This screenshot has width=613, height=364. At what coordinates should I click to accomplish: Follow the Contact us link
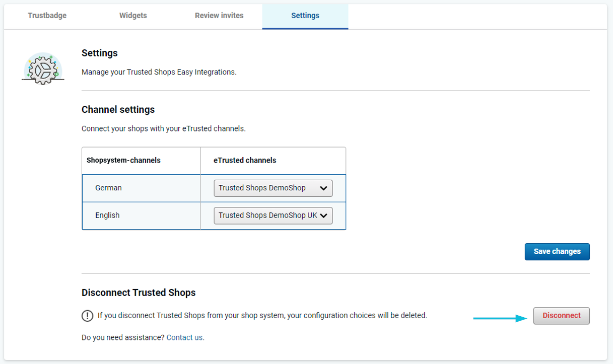tap(185, 337)
